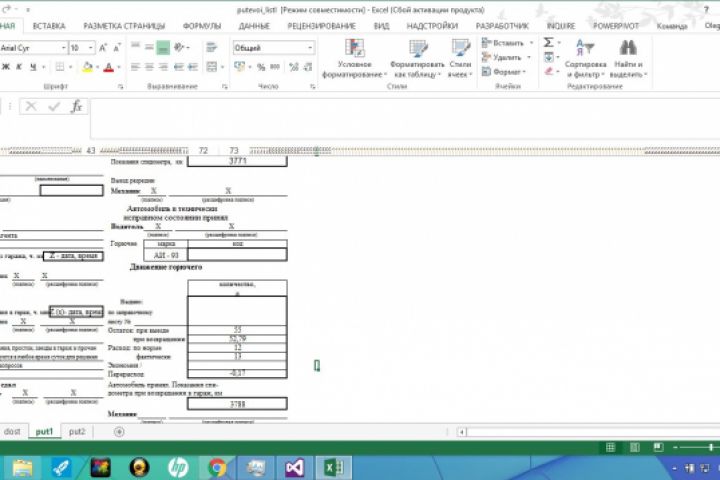This screenshot has height=480, width=720.
Task: Click the accounting currency format icon
Action: [x=239, y=67]
